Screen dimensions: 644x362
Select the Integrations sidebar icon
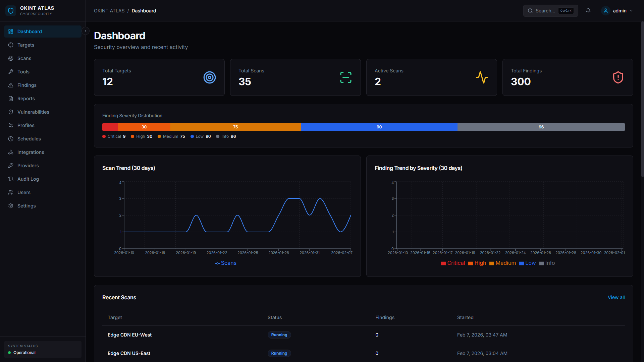coord(11,152)
